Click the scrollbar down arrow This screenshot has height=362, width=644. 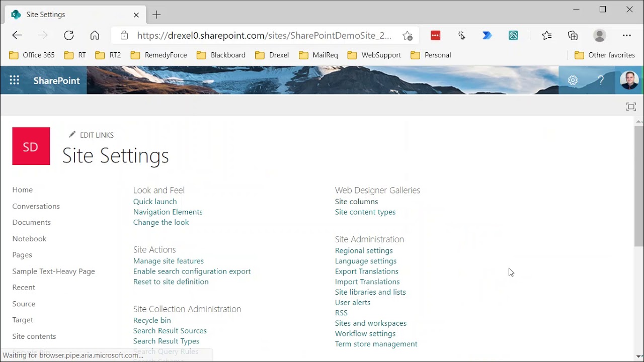pyautogui.click(x=639, y=356)
